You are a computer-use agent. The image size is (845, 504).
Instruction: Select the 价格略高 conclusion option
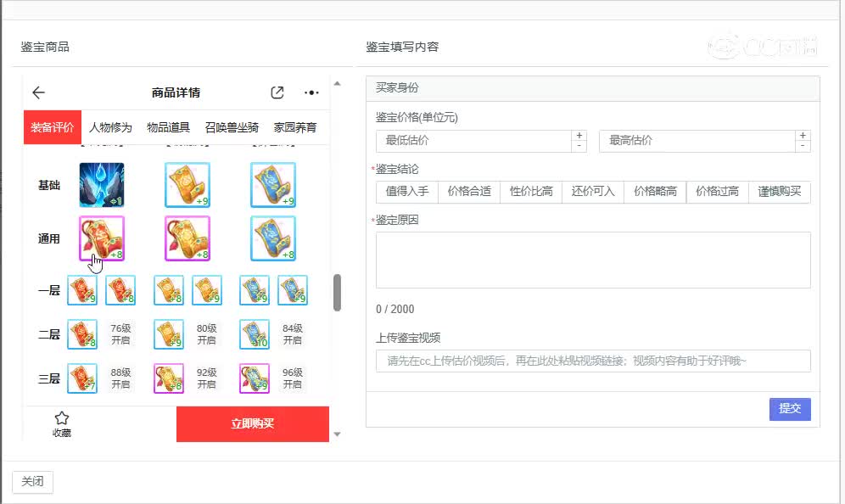point(657,192)
